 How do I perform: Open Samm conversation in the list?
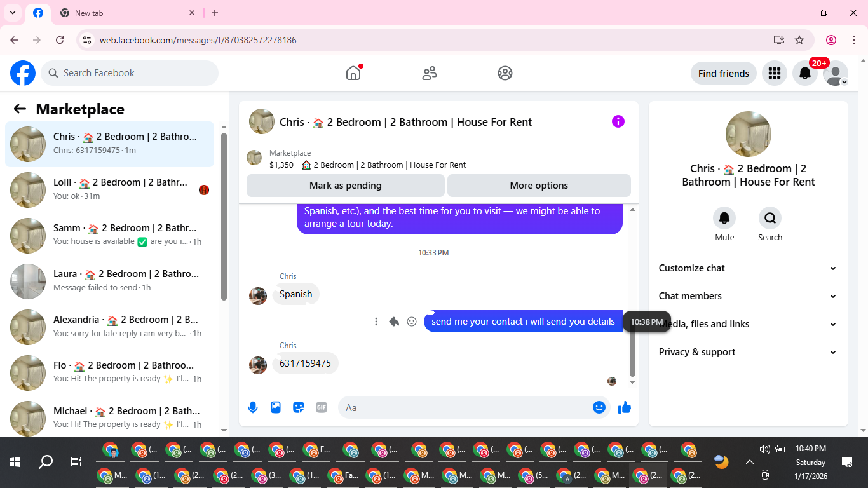109,235
